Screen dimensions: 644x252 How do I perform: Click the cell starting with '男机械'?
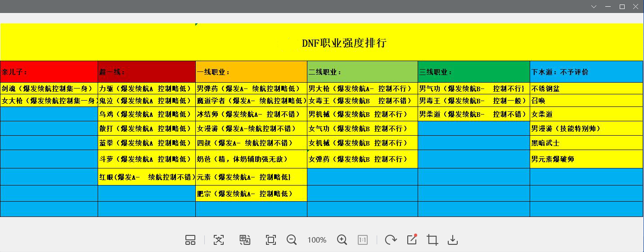tap(362, 114)
